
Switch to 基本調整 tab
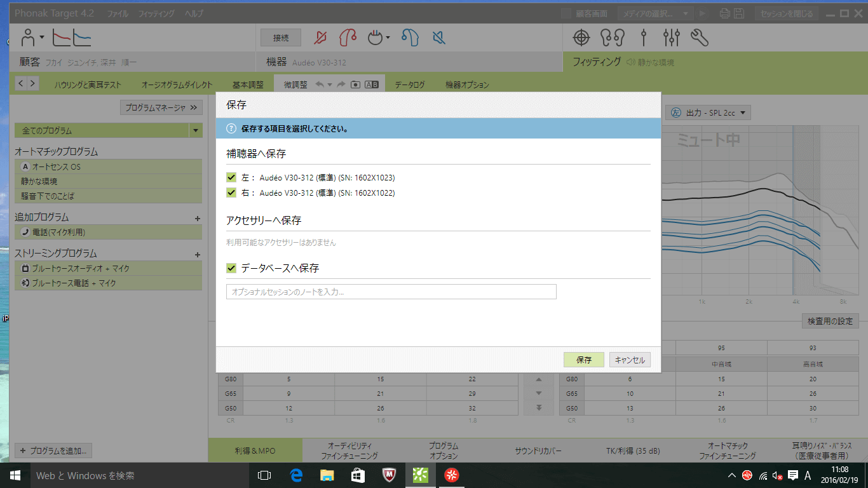click(248, 85)
